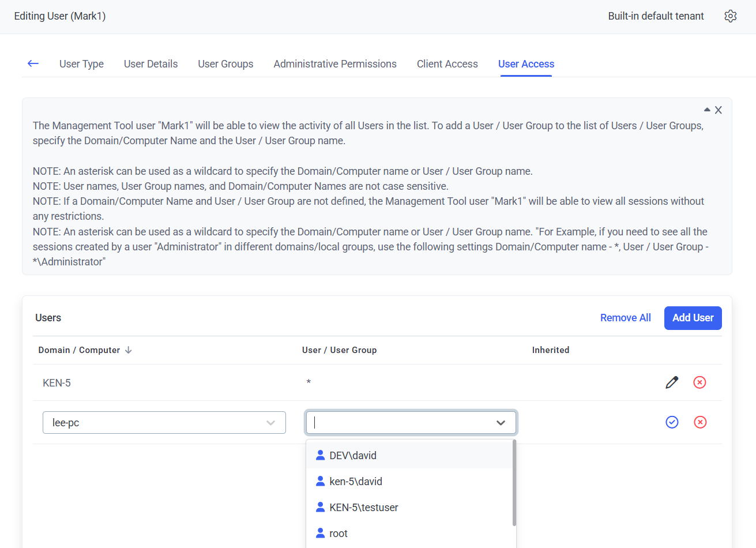Image resolution: width=756 pixels, height=548 pixels.
Task: Edit the KEN-5 row with pencil icon
Action: 672,382
